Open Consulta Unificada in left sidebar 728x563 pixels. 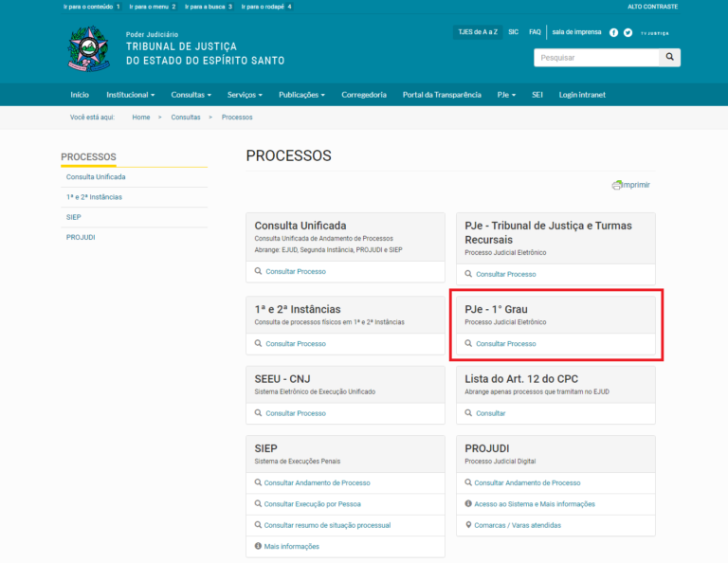(x=96, y=177)
